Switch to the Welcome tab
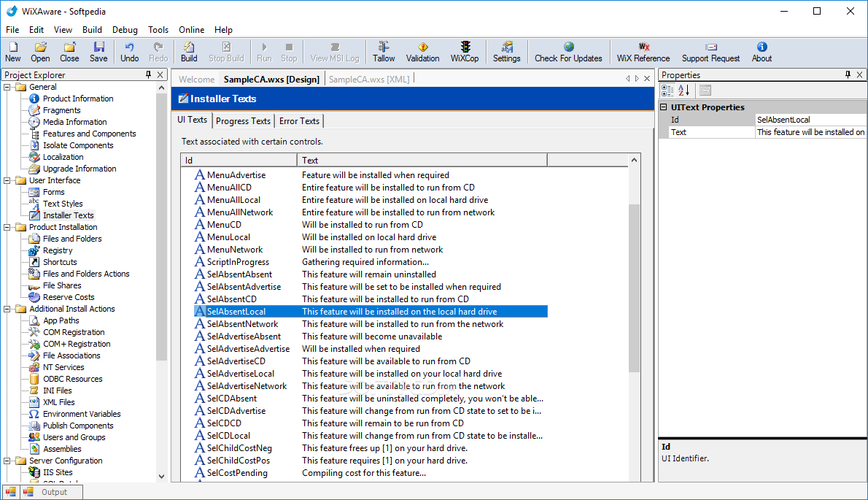This screenshot has width=868, height=500. pos(196,79)
